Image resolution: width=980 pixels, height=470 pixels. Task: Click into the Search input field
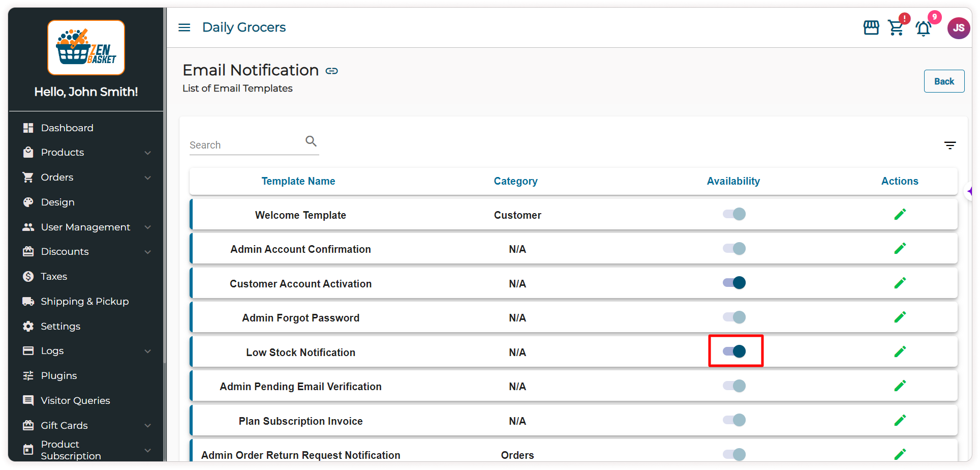(245, 145)
